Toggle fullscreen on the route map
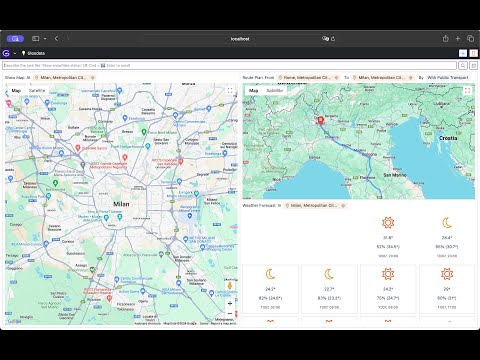 coord(467,91)
